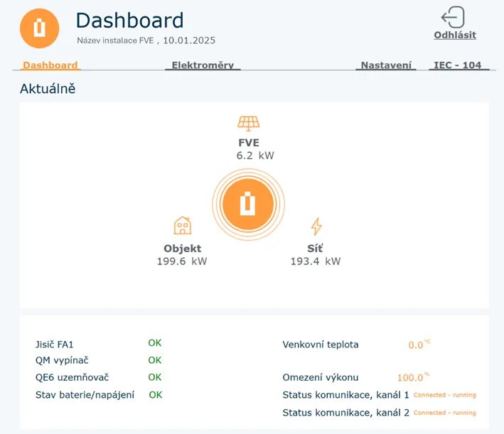Viewport: 504px width, 434px height.
Task: Click the QM vypínač OK status
Action: pos(155,360)
